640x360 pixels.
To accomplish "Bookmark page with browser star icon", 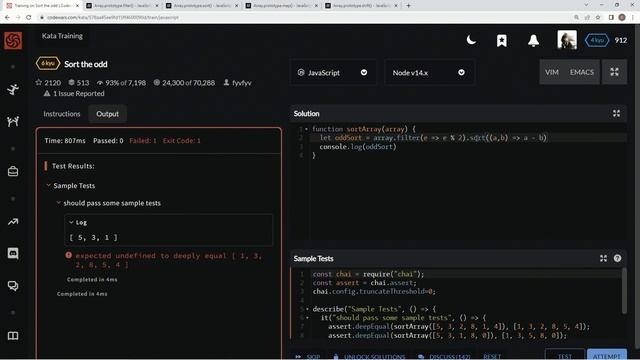I will (x=598, y=18).
